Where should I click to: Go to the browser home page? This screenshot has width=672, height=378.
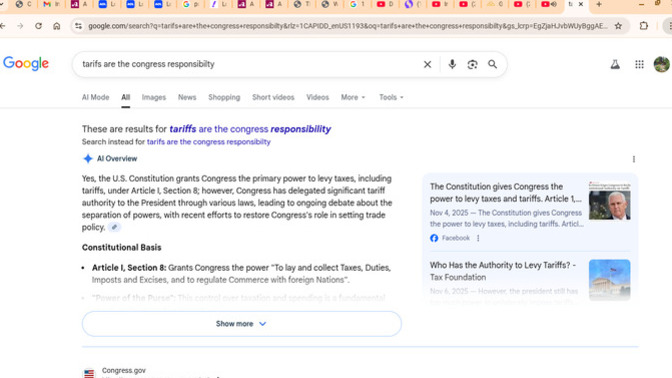click(x=57, y=26)
